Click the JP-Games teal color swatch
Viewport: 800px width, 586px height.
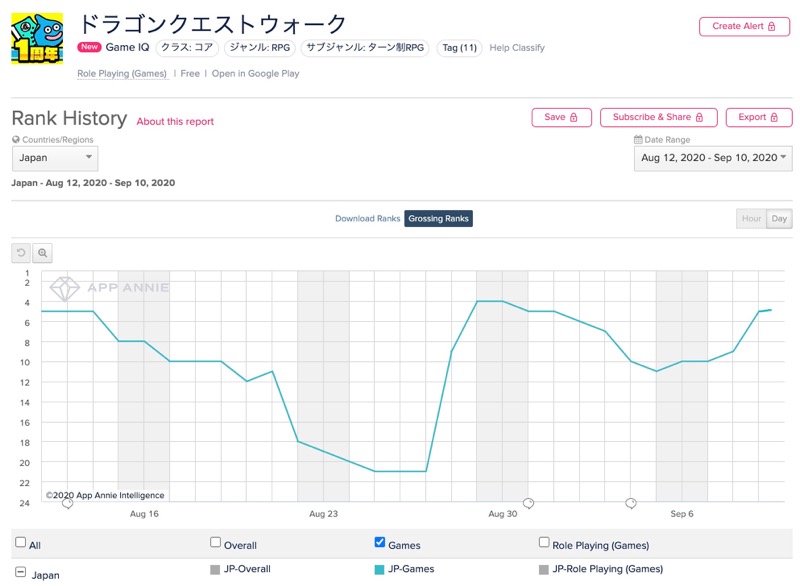coord(379,570)
